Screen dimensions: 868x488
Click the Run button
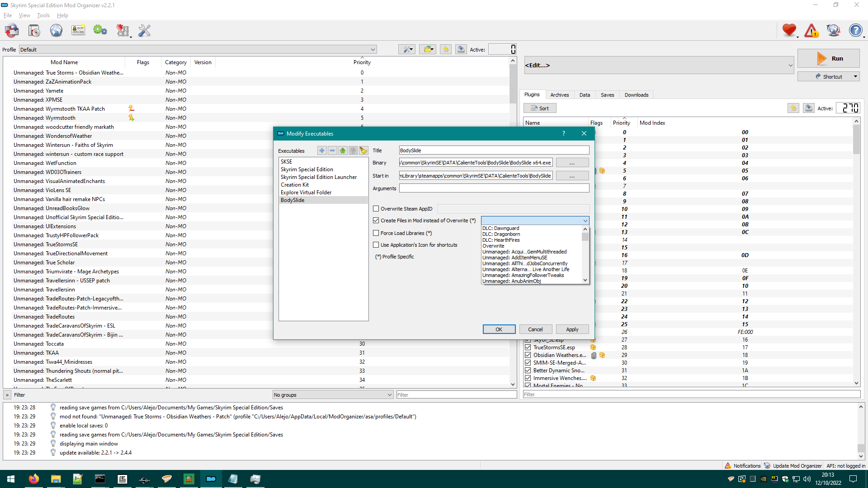[828, 59]
